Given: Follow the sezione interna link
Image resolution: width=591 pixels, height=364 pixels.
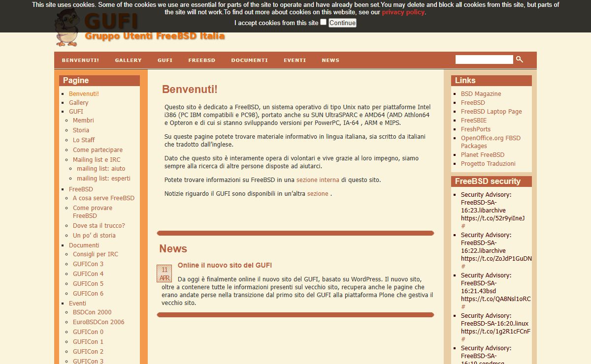Looking at the screenshot, I should pyautogui.click(x=318, y=180).
